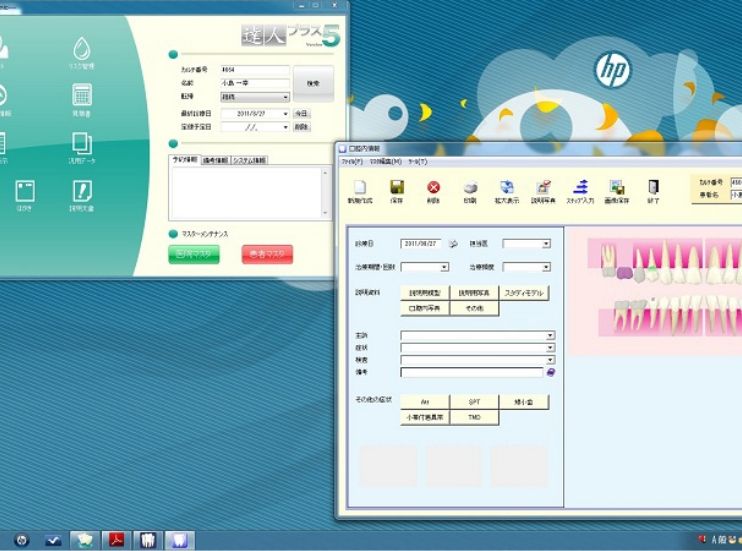The height and width of the screenshot is (551, 742).
Task: Select the sectioned upper molar showing roots
Action: (x=608, y=260)
